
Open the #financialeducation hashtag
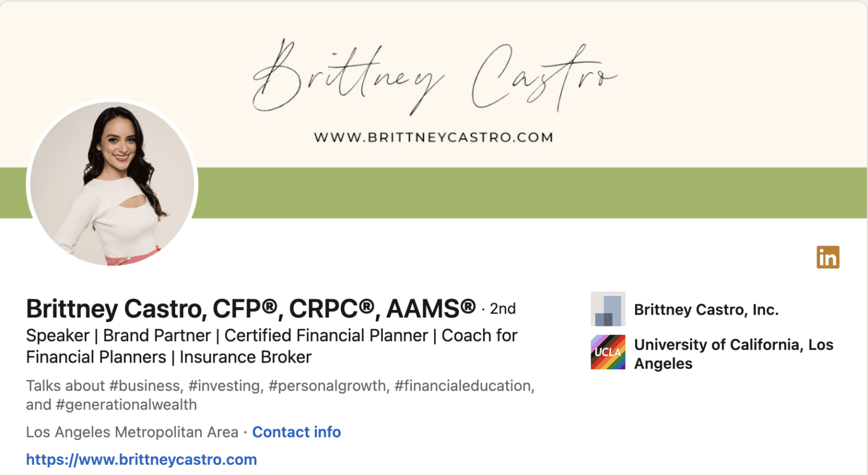463,386
